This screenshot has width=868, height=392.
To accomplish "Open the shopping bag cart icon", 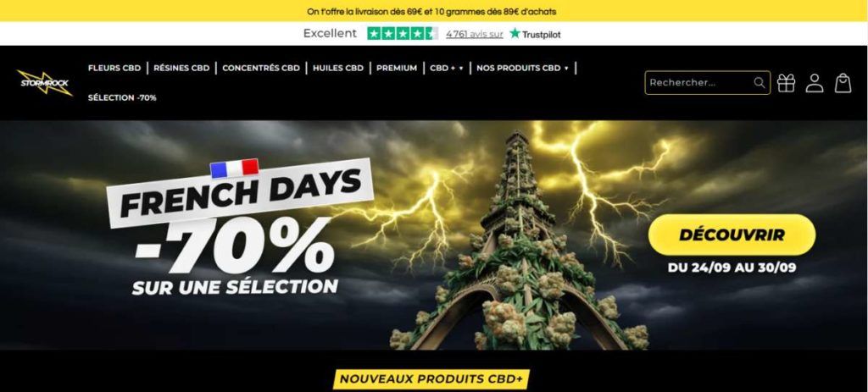I will point(843,83).
